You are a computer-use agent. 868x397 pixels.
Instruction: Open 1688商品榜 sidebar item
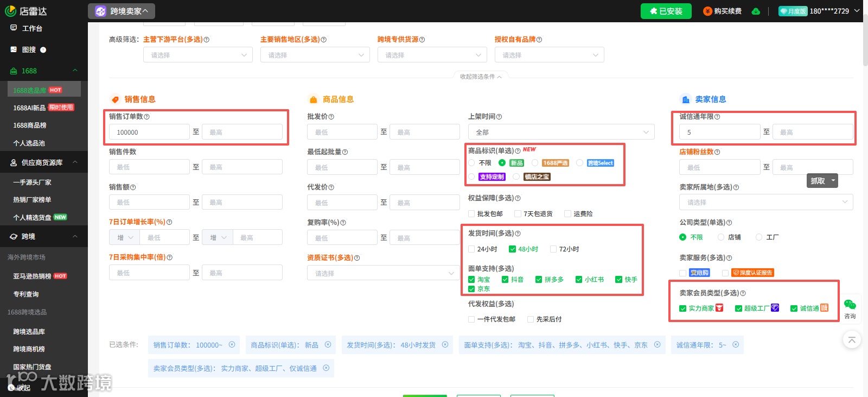click(30, 125)
